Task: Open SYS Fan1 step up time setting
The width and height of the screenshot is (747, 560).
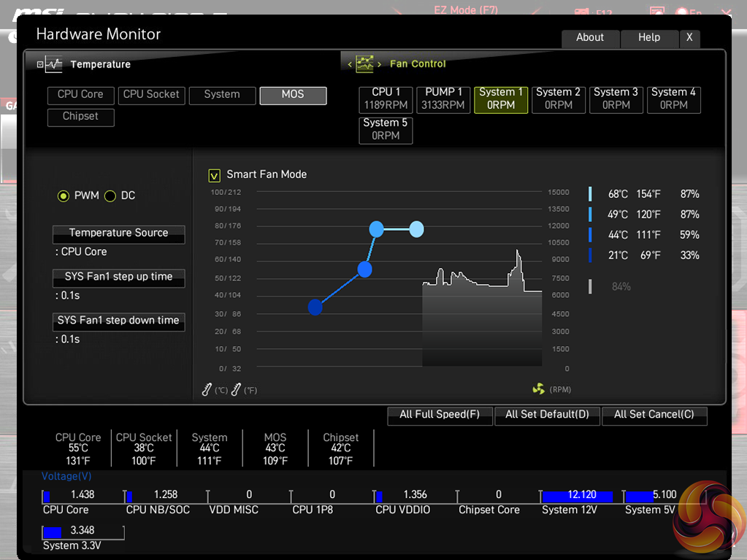Action: point(118,277)
